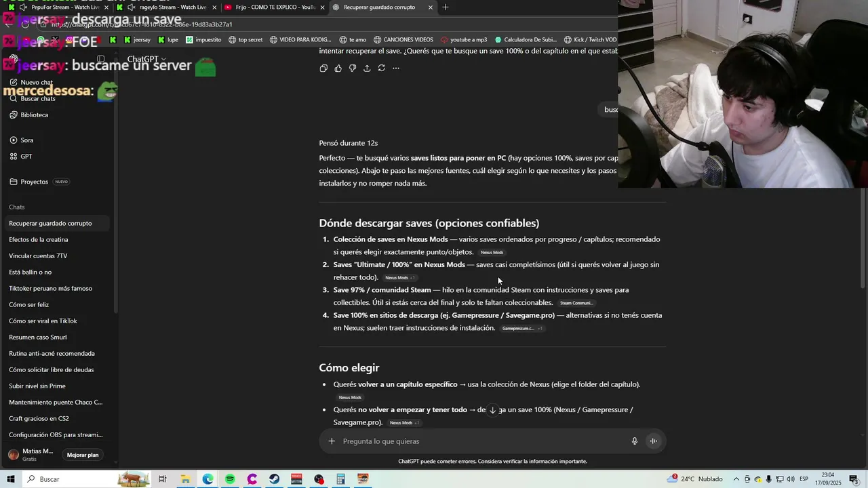The height and width of the screenshot is (488, 868).
Task: Open Proyectos in the sidebar
Action: (x=34, y=182)
